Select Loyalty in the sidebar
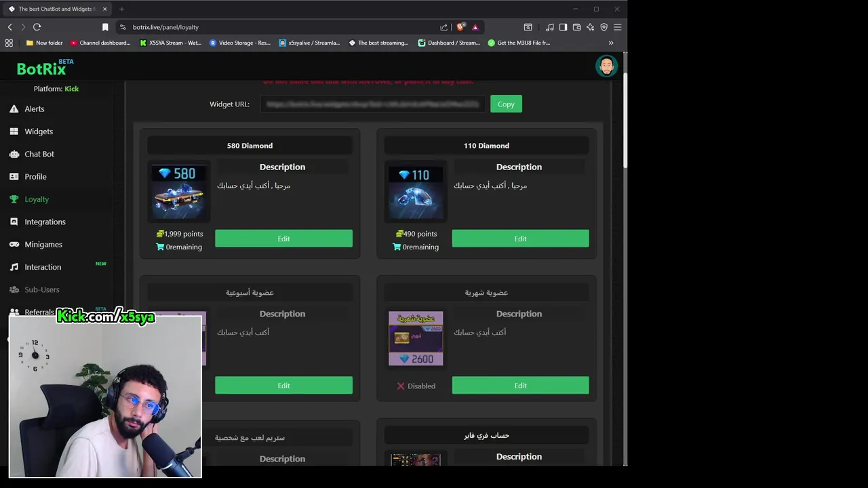This screenshot has width=868, height=488. [37, 199]
